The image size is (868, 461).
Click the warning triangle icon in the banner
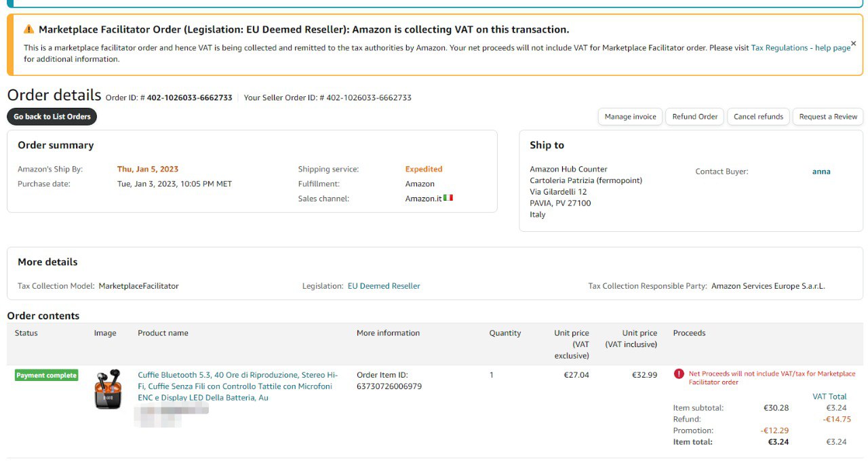click(x=28, y=29)
